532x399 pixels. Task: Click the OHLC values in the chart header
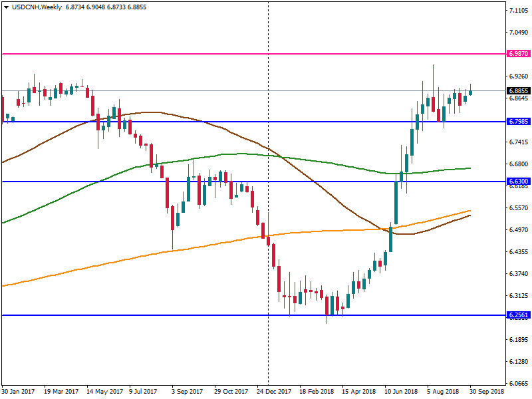pyautogui.click(x=106, y=7)
